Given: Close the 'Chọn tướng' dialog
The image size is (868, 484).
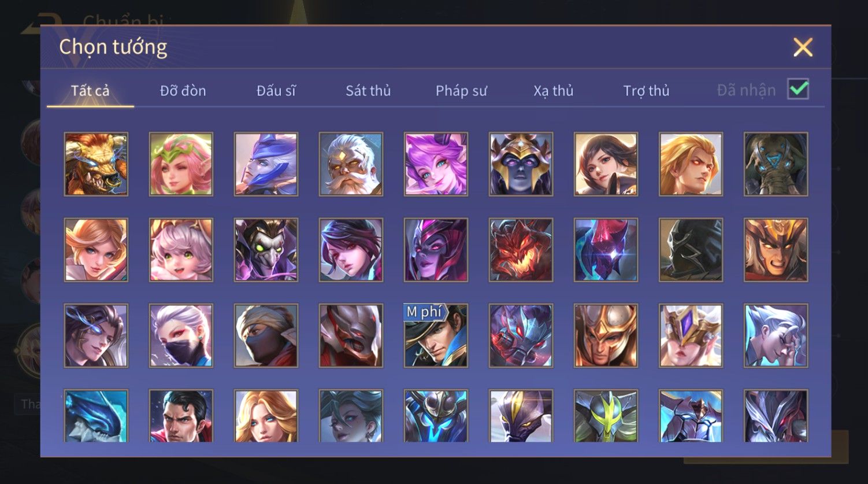Looking at the screenshot, I should (803, 47).
